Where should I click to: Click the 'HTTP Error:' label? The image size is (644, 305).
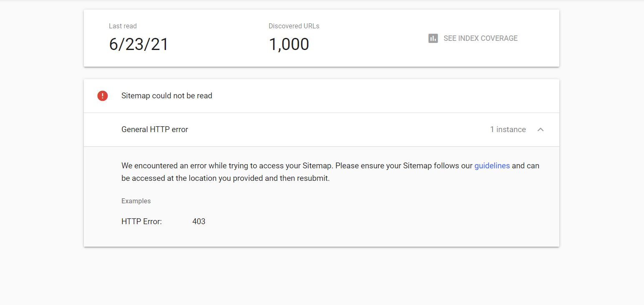pyautogui.click(x=142, y=221)
